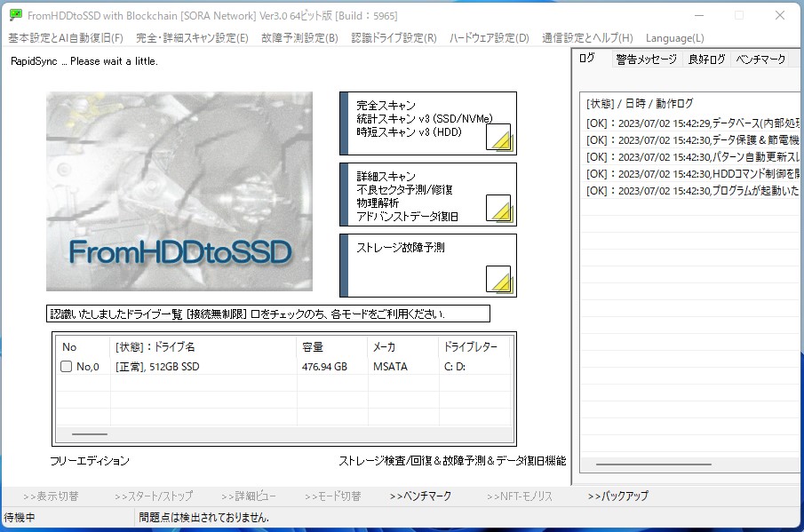Click the >>表示切替 button

coord(51,496)
